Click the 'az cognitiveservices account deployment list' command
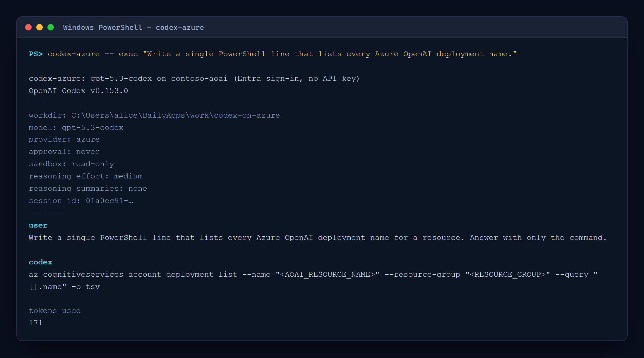644x358 pixels. point(133,275)
